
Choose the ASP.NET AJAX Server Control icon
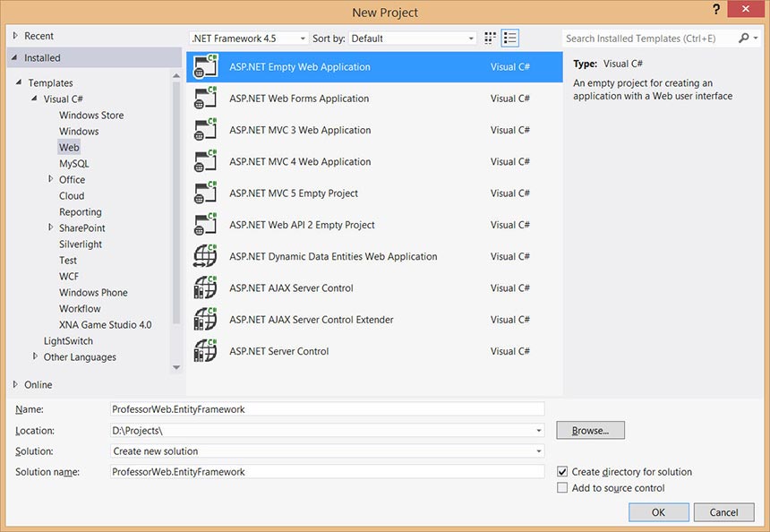click(x=205, y=287)
